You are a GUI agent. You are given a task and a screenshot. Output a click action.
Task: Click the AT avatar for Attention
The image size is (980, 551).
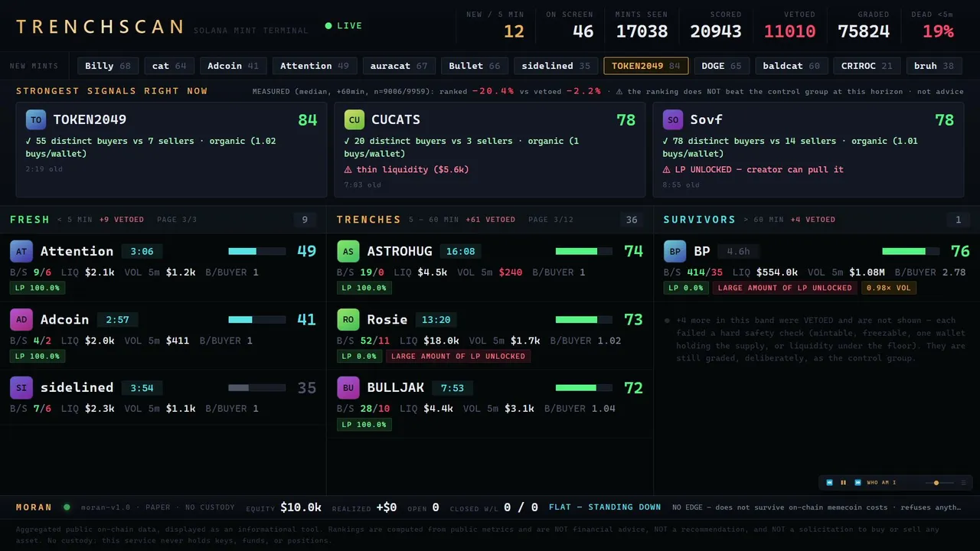(x=21, y=251)
